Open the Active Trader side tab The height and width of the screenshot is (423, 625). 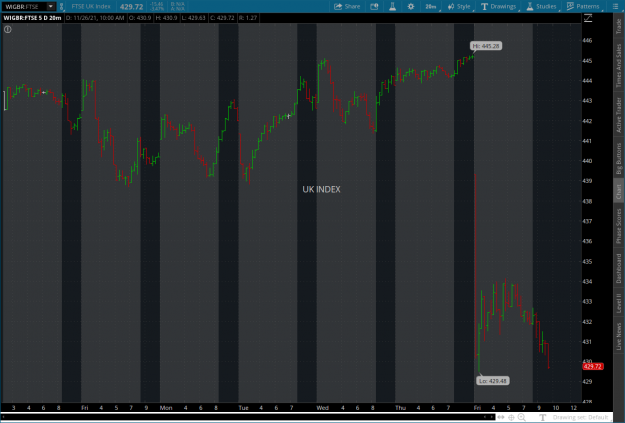(x=619, y=115)
